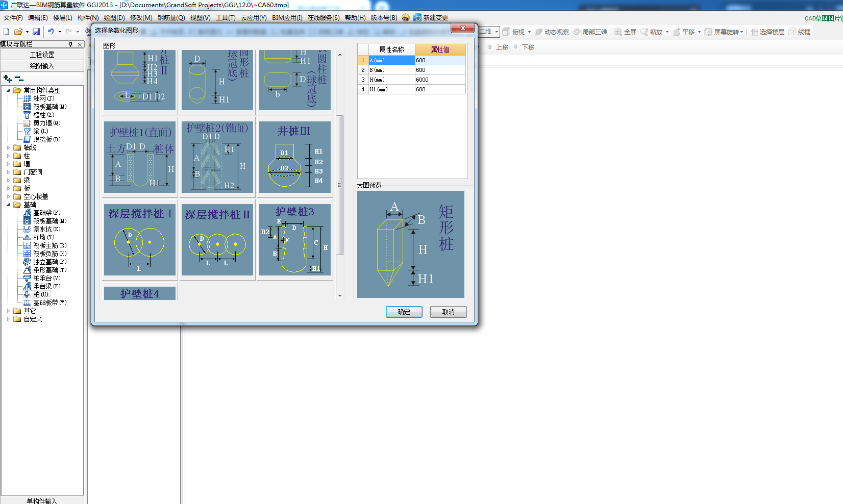Select 基础梁(F) item
This screenshot has height=504, width=843.
tap(47, 213)
